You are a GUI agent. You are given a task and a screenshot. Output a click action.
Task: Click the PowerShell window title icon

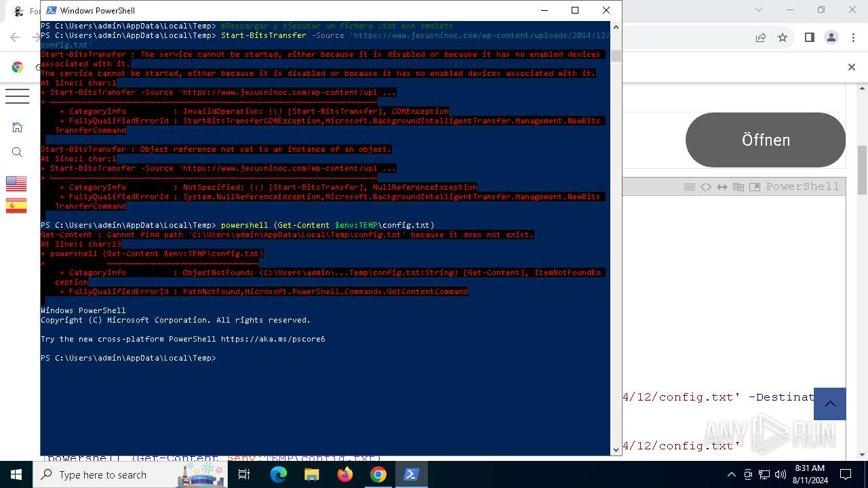coord(51,10)
